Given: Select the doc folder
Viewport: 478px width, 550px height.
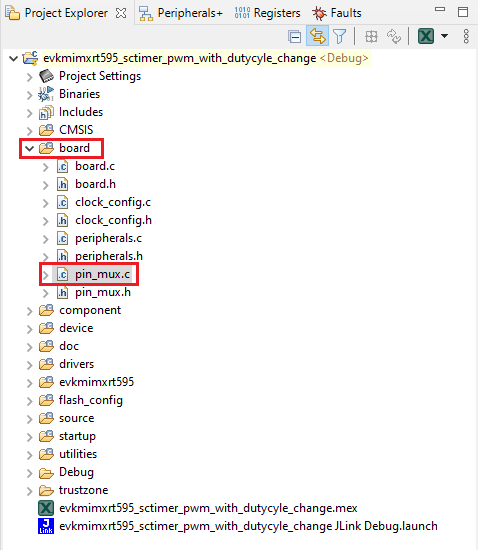Looking at the screenshot, I should pyautogui.click(x=69, y=346).
